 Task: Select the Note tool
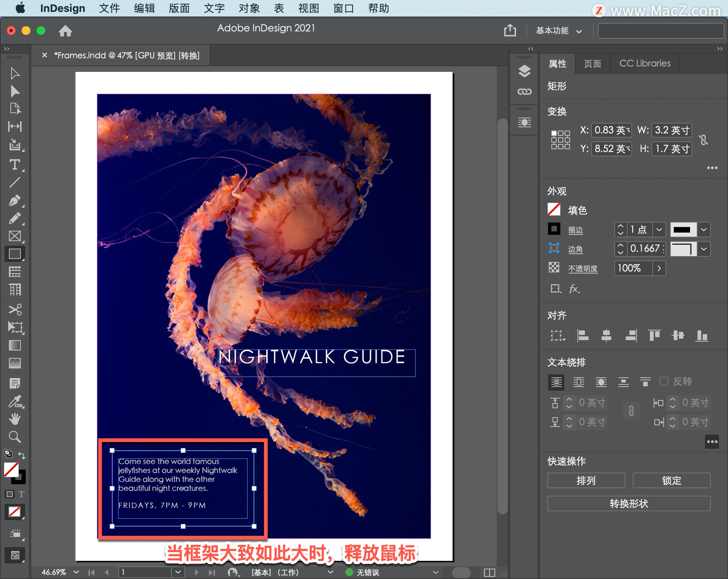pyautogui.click(x=15, y=383)
